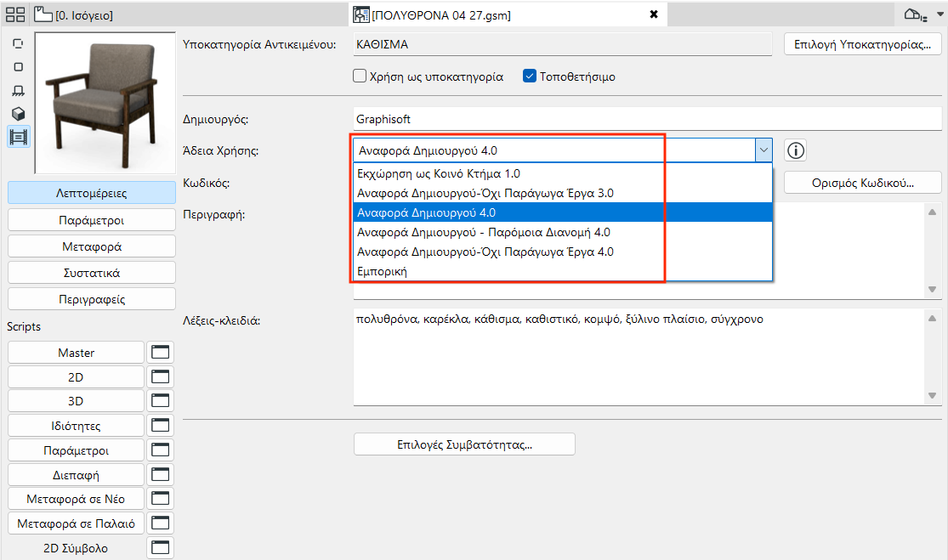Open the Ιδιότητες script button

coord(77,425)
